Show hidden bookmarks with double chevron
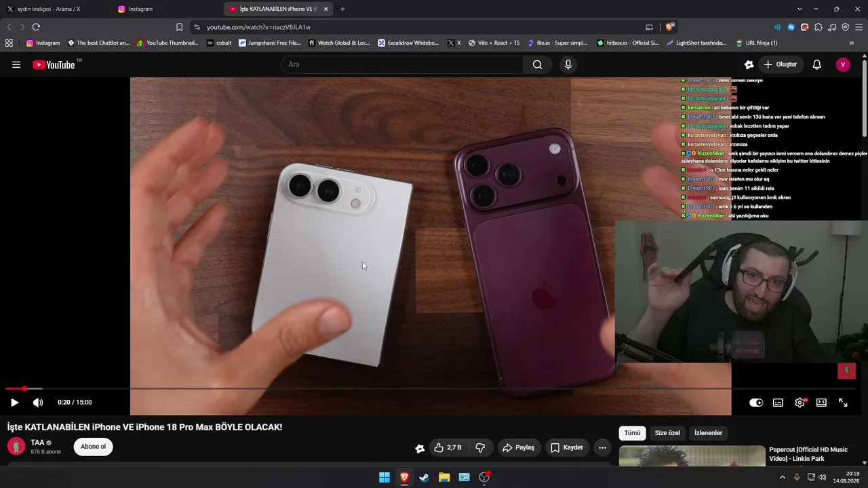868x488 pixels. (x=851, y=43)
